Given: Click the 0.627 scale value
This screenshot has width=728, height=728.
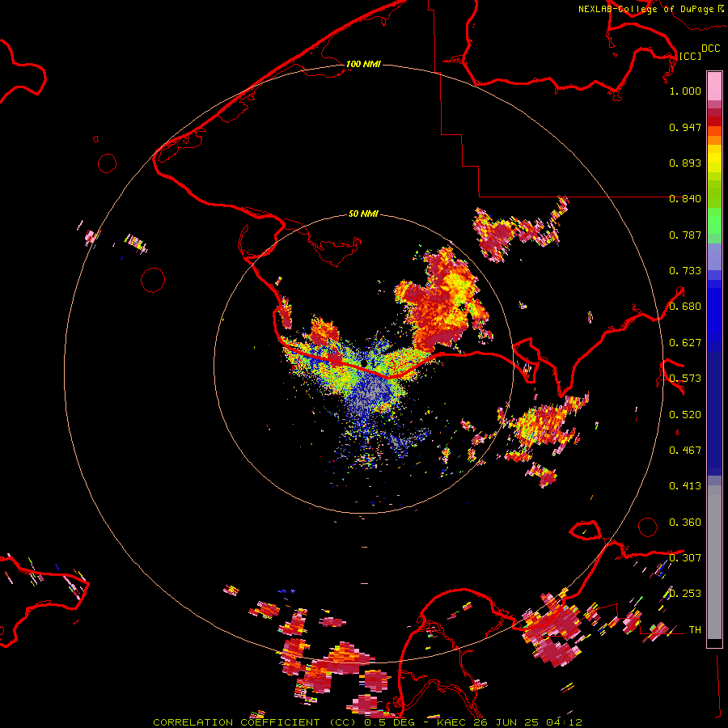Looking at the screenshot, I should pos(685,343).
